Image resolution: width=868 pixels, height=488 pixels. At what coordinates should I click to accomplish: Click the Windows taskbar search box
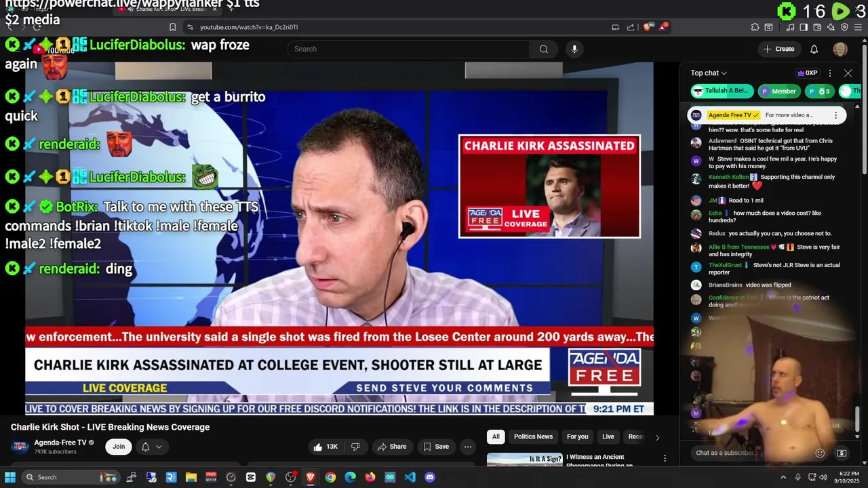70,477
